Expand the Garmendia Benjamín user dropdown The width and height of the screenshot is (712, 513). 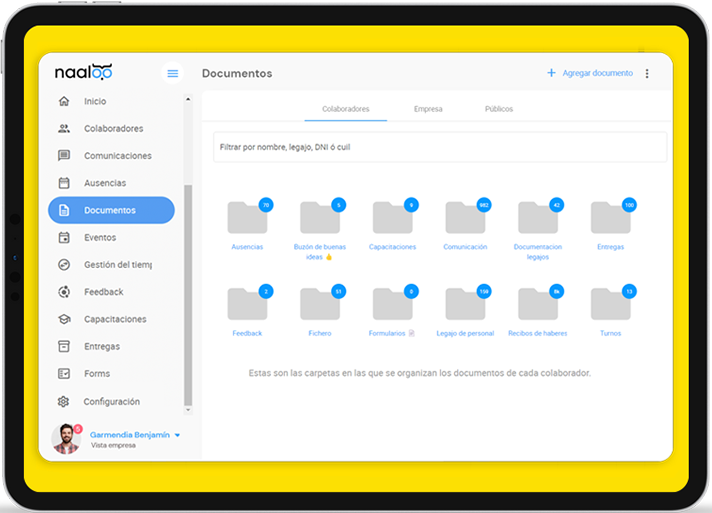(177, 435)
